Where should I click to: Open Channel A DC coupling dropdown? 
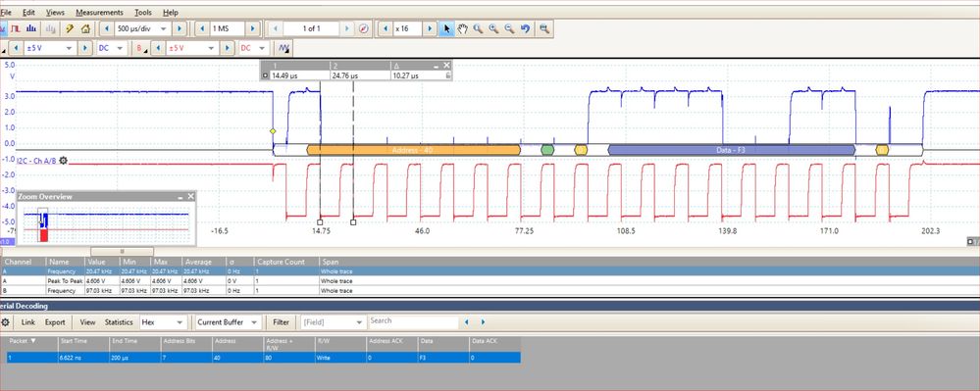[x=112, y=48]
